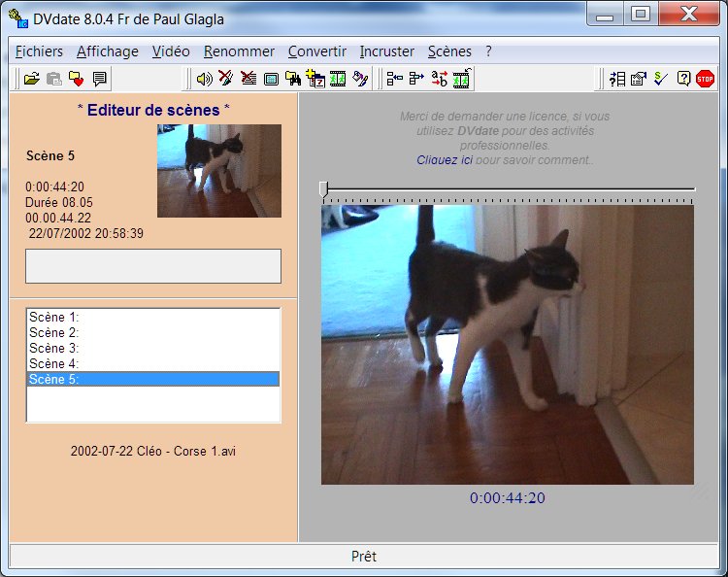Click the video position slider handle
The width and height of the screenshot is (728, 577).
pyautogui.click(x=323, y=188)
